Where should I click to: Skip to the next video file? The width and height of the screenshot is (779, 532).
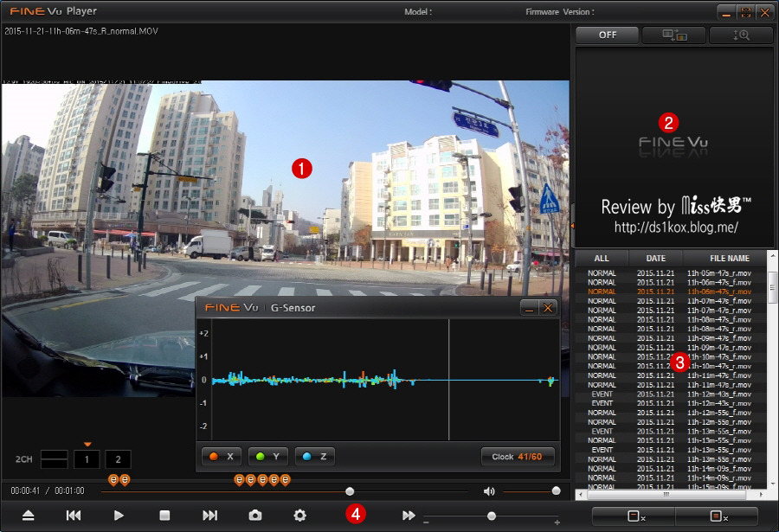click(209, 516)
